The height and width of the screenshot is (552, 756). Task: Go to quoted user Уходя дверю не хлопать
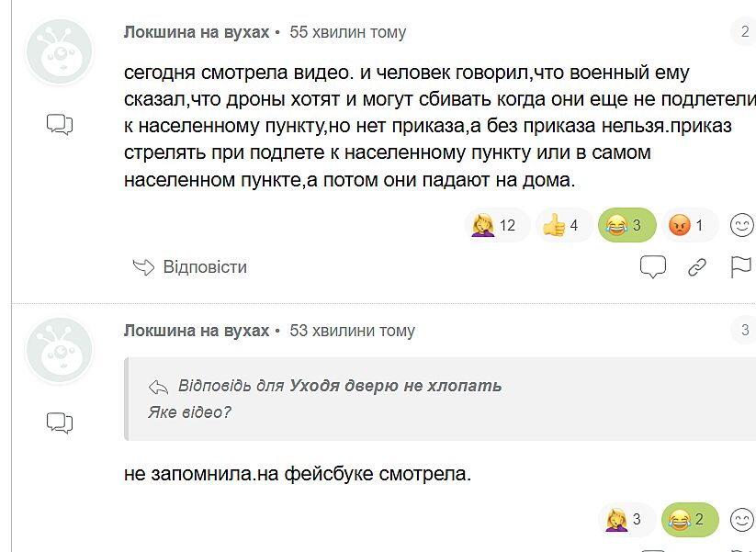point(395,386)
